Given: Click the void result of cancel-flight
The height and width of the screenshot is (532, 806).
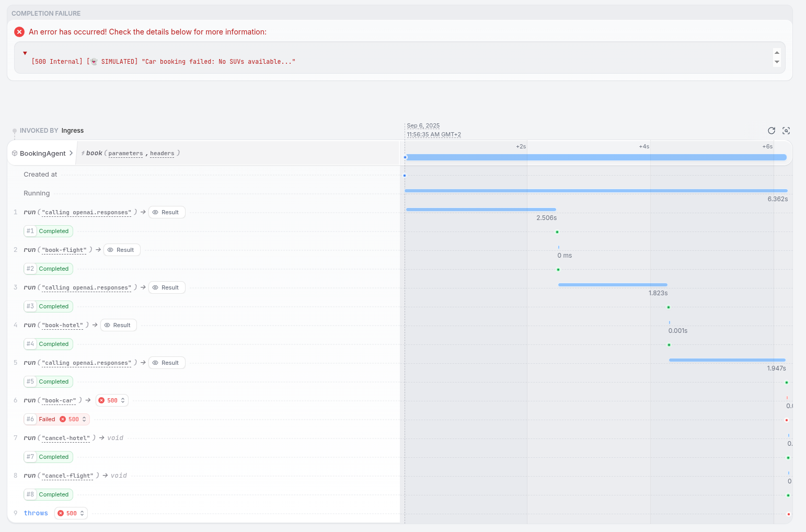Looking at the screenshot, I should point(119,476).
